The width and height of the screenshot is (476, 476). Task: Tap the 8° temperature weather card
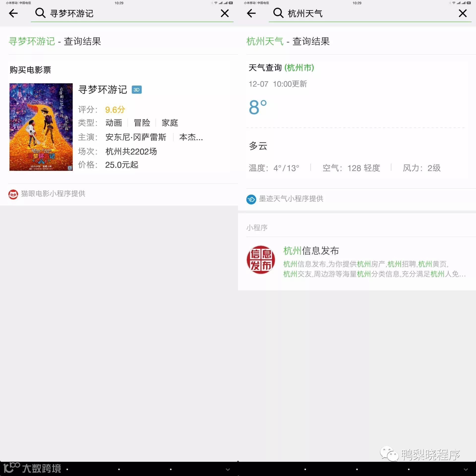point(258,107)
